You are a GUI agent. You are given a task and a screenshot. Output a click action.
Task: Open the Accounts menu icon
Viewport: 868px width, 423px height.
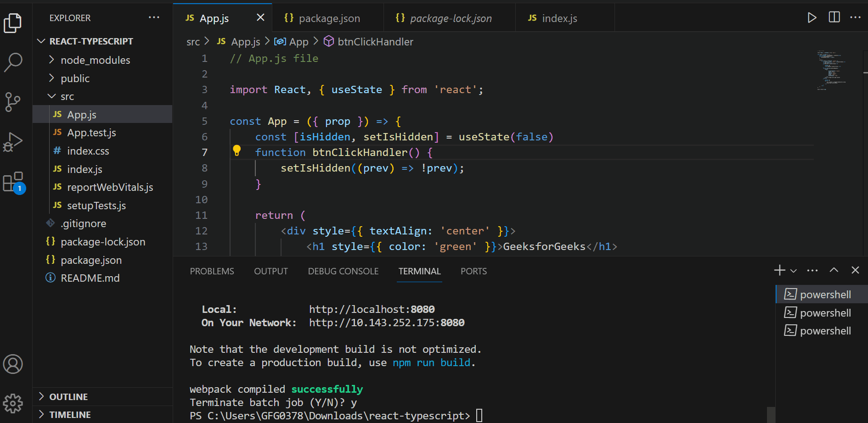(14, 364)
